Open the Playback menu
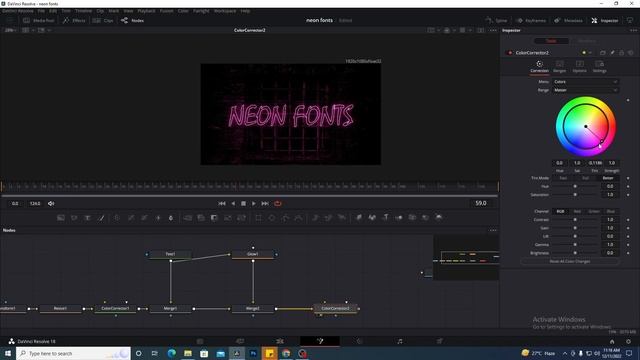This screenshot has height=360, width=640. (x=146, y=11)
